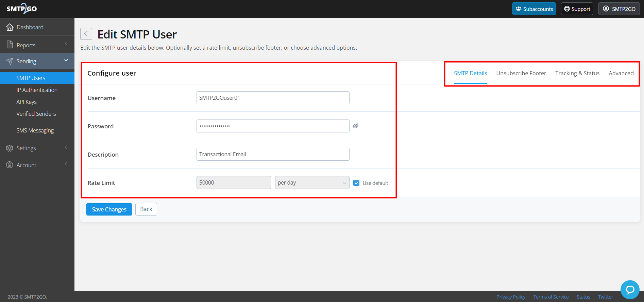Open IP Authentication page

point(37,90)
